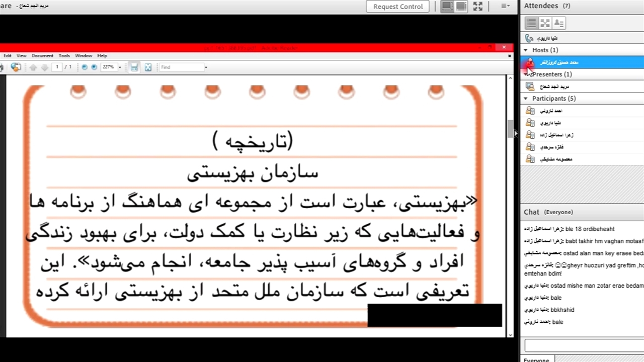Click the document's vertical scrollbar thumb

click(511, 128)
